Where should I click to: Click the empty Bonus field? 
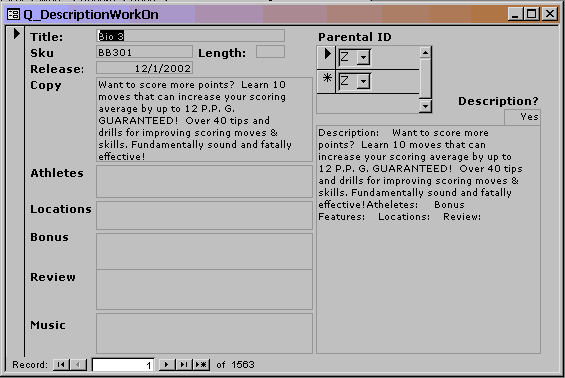(204, 252)
